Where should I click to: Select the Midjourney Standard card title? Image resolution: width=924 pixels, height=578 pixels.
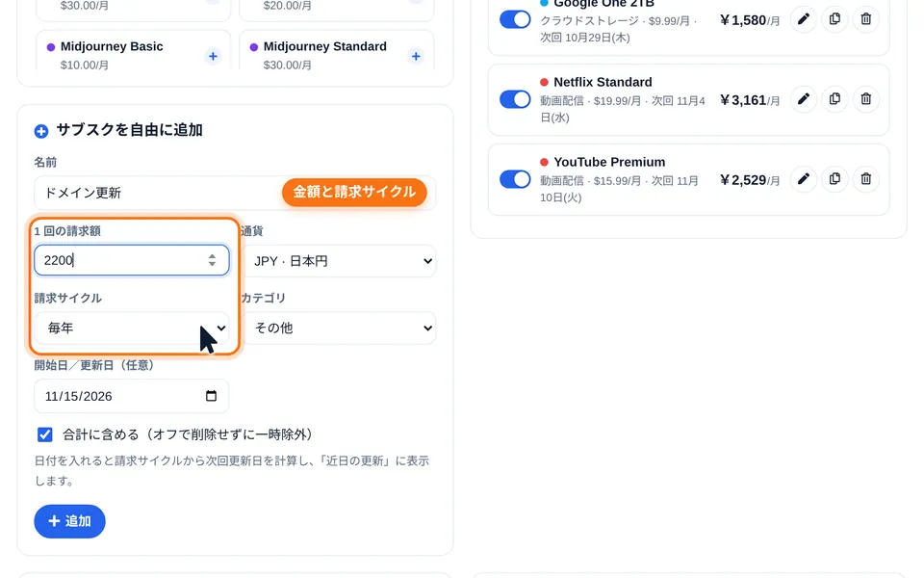tap(324, 46)
